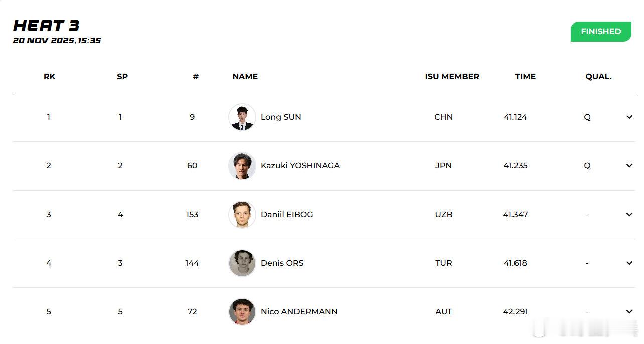Click the RK column header
The width and height of the screenshot is (644, 344).
(x=50, y=77)
